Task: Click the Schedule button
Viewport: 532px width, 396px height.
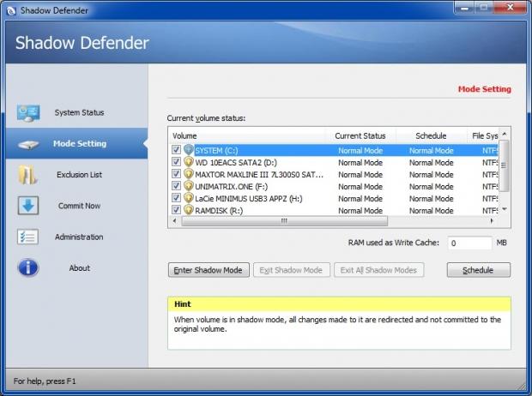Action: tap(479, 270)
